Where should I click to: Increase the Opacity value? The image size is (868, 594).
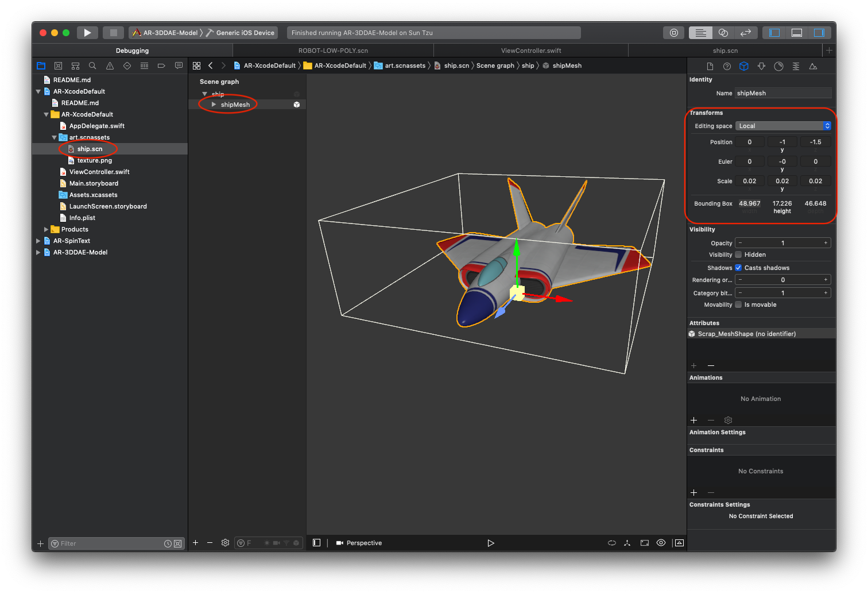[x=826, y=243]
